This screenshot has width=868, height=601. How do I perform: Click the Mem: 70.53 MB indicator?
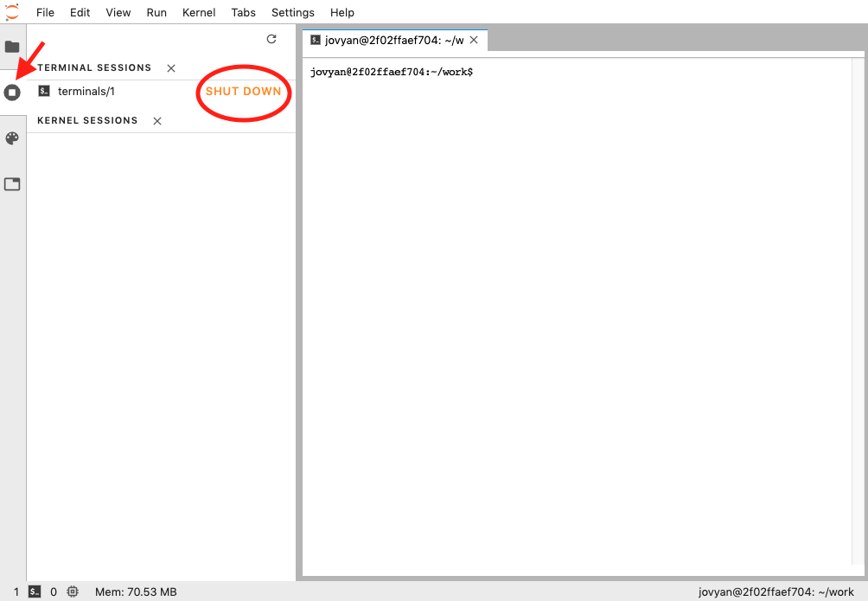pyautogui.click(x=134, y=591)
